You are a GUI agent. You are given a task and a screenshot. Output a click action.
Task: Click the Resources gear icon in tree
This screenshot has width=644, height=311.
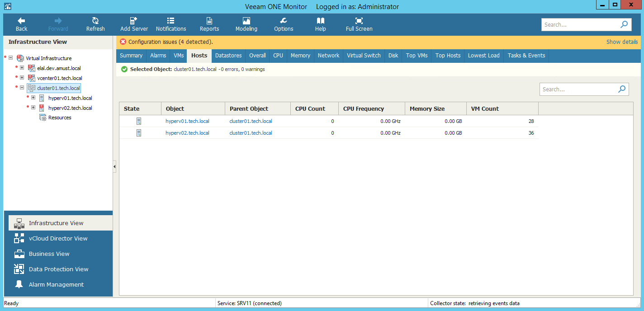coord(43,118)
